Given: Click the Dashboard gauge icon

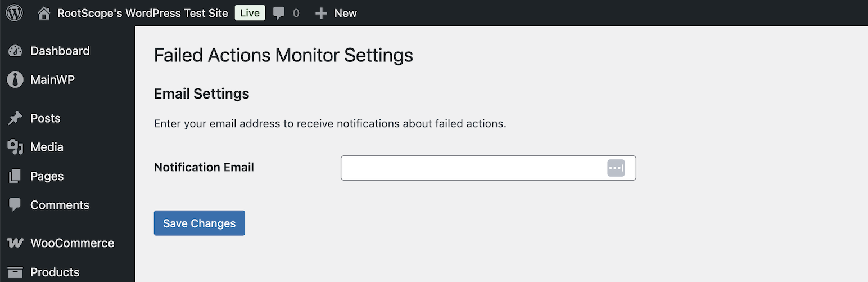Looking at the screenshot, I should point(15,51).
